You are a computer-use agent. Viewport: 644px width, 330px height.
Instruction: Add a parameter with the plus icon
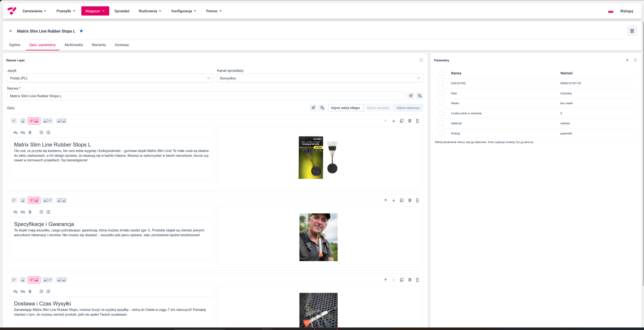627,60
